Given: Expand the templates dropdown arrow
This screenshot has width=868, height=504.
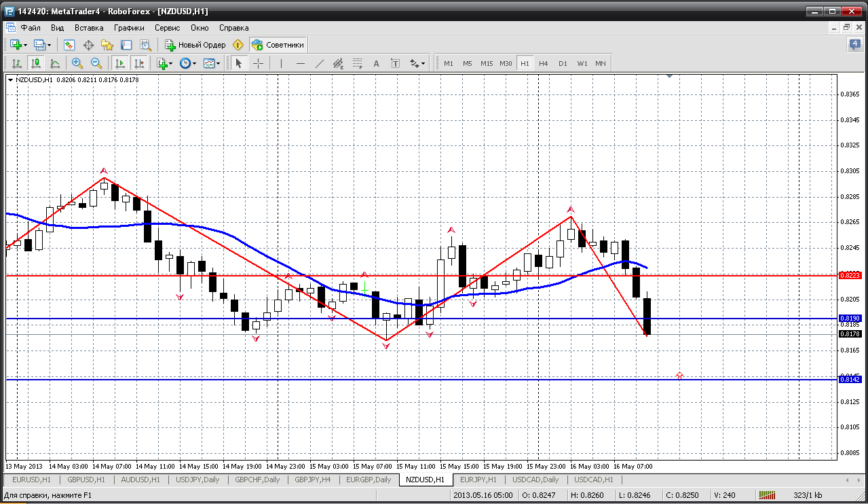Looking at the screenshot, I should pos(219,63).
